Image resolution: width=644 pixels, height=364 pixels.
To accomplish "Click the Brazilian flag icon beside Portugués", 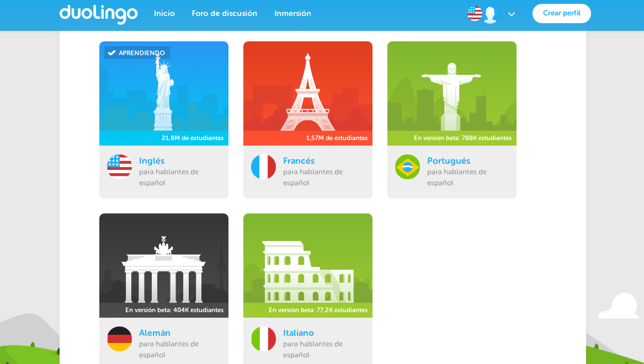I will coord(407,167).
